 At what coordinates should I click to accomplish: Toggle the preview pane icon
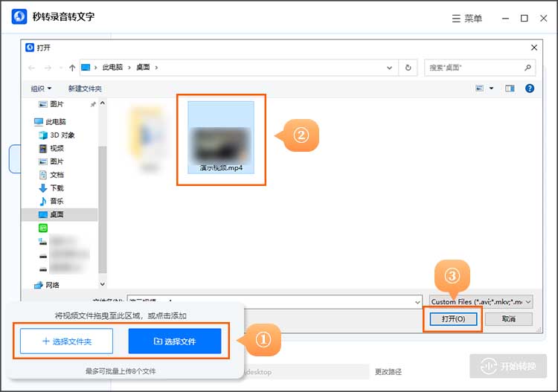[x=510, y=89]
